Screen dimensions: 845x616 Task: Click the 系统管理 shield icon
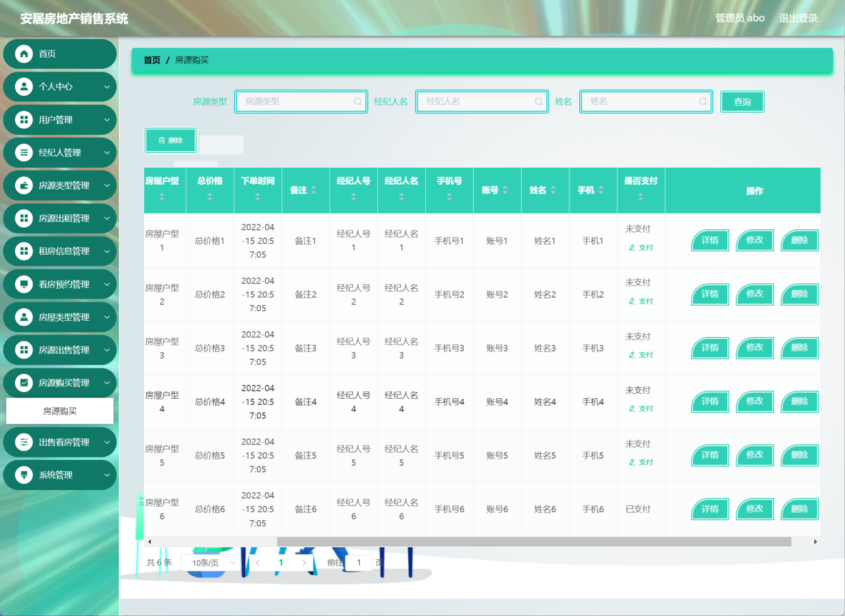point(23,475)
